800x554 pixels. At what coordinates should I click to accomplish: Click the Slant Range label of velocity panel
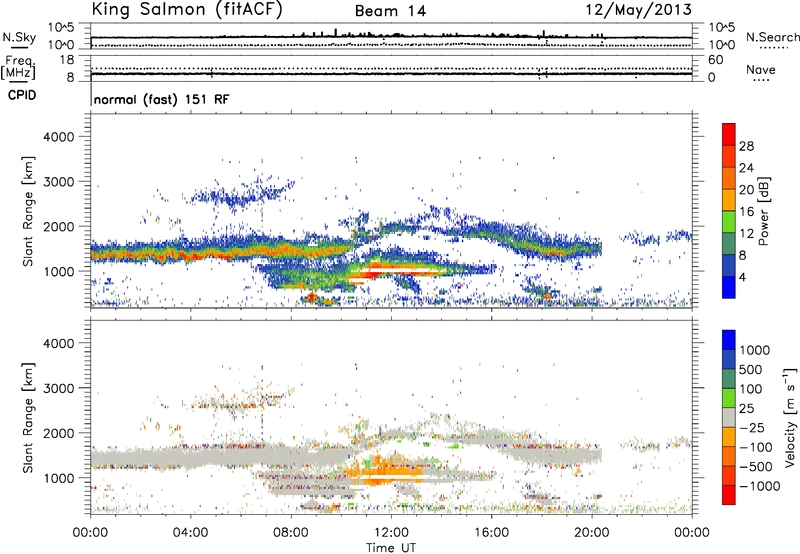pos(28,418)
